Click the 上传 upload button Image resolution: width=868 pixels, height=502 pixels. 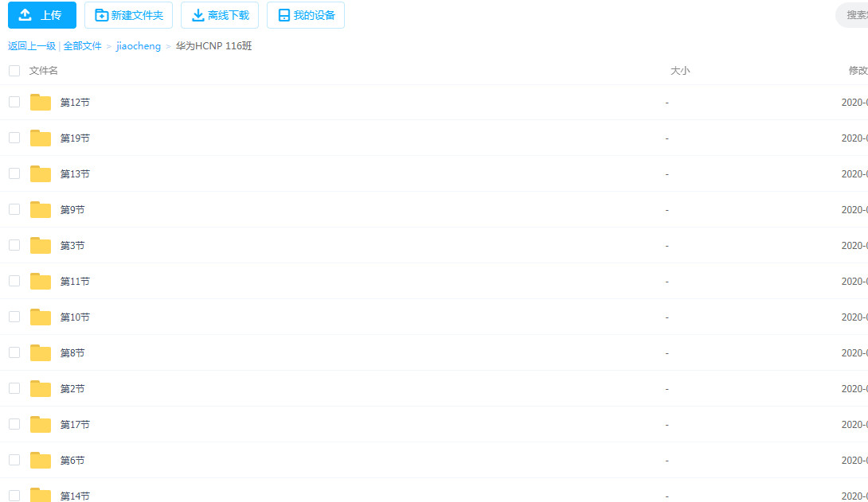pyautogui.click(x=42, y=15)
